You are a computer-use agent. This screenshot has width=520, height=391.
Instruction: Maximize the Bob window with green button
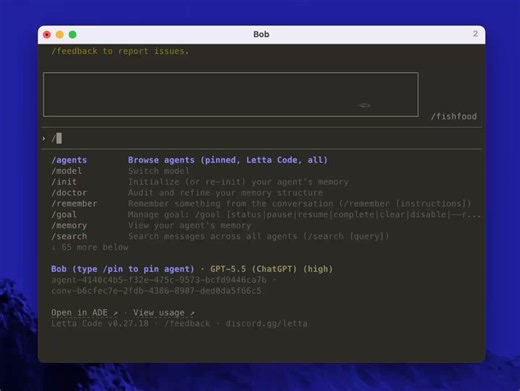(x=72, y=35)
